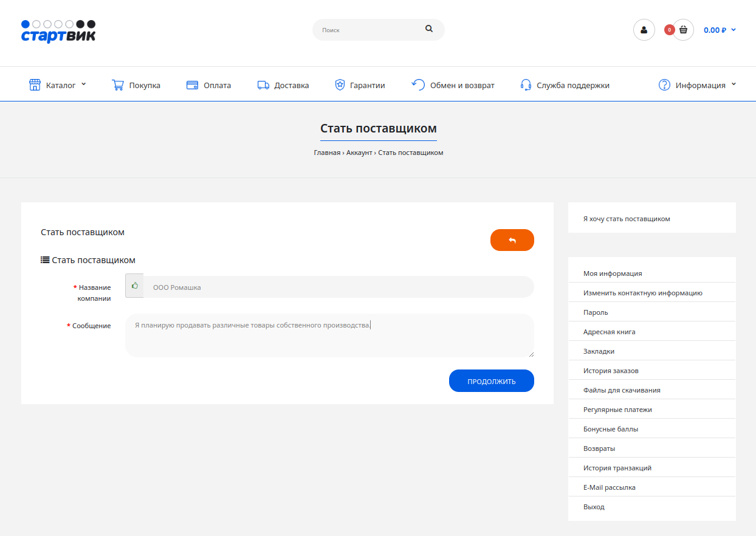Open История заказов in the sidebar
This screenshot has width=756, height=536.
point(611,371)
